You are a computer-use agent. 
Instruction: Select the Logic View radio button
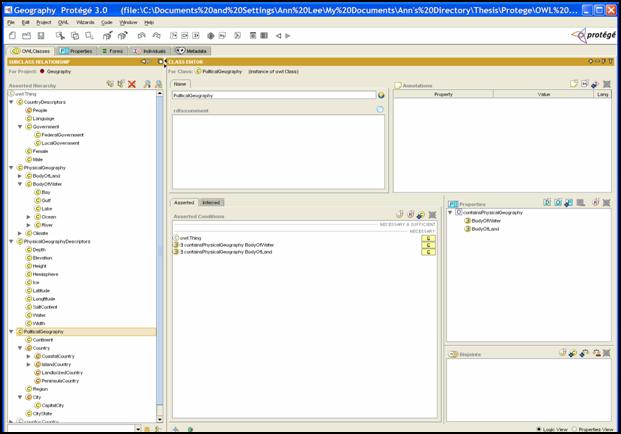tap(539, 429)
